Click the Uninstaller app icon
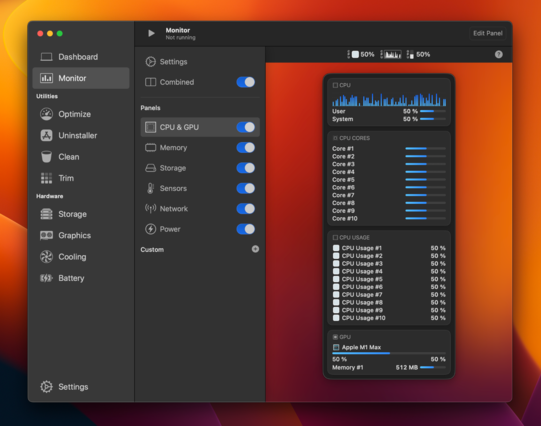This screenshot has height=426, width=541. (46, 136)
